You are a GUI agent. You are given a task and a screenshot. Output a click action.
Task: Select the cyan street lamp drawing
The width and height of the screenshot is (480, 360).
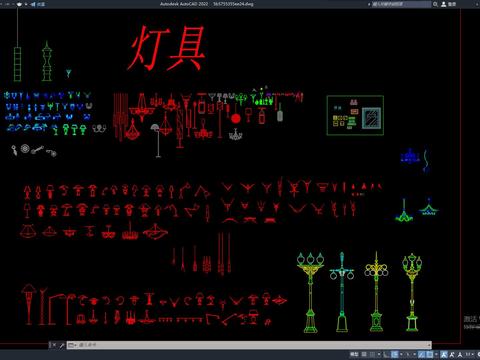(x=342, y=292)
